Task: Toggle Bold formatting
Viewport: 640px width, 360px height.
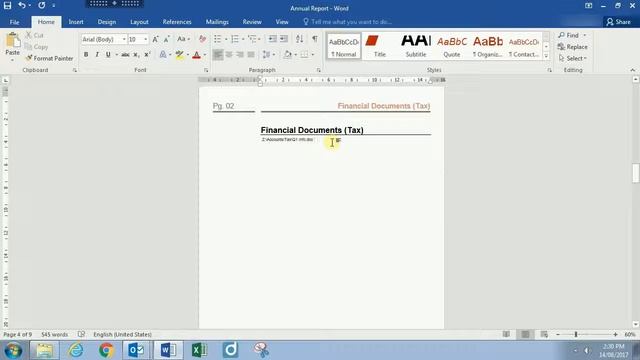Action: click(86, 55)
